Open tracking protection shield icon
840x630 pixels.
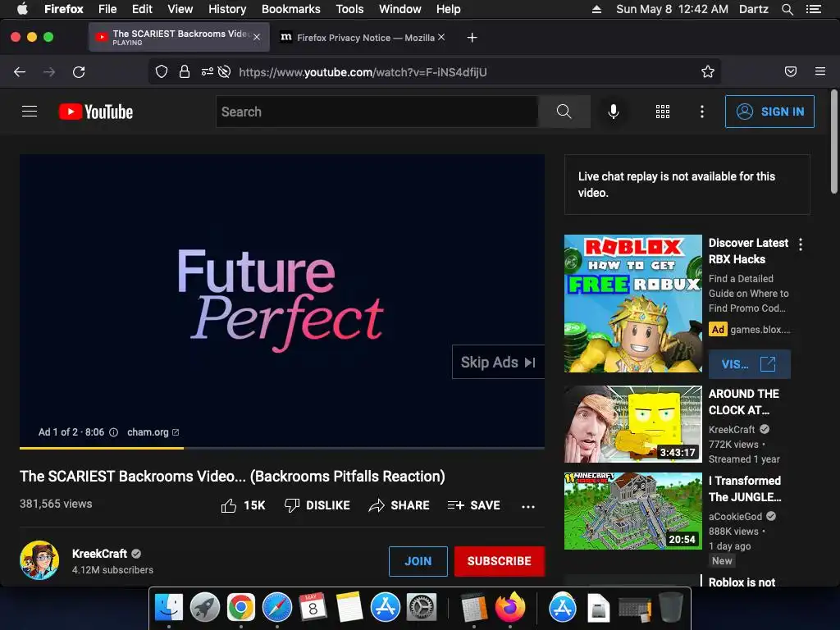click(x=162, y=72)
